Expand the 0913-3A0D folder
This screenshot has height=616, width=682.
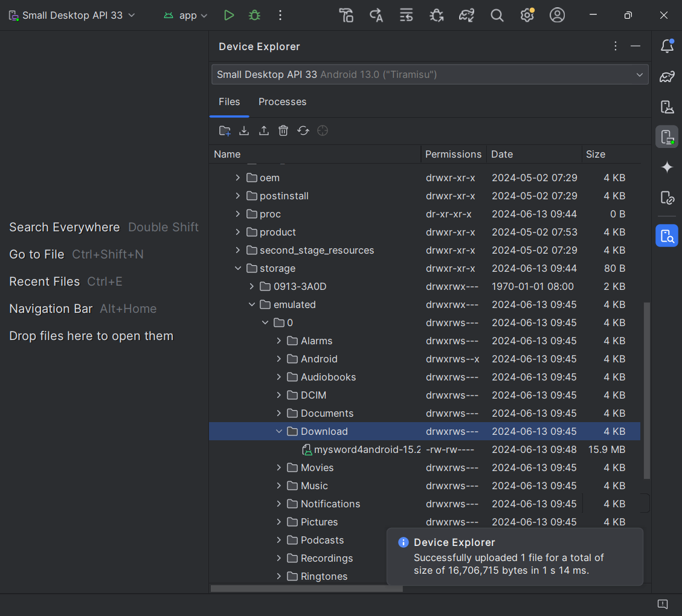[252, 286]
